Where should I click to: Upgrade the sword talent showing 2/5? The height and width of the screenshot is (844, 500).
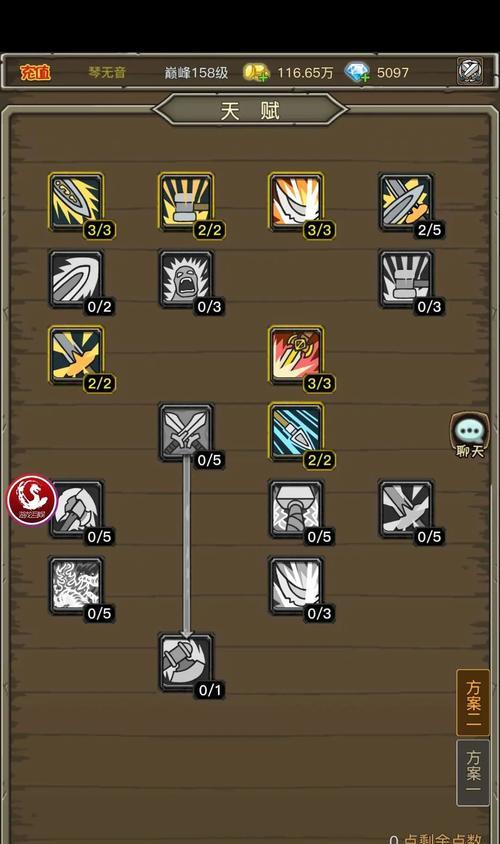[x=406, y=202]
